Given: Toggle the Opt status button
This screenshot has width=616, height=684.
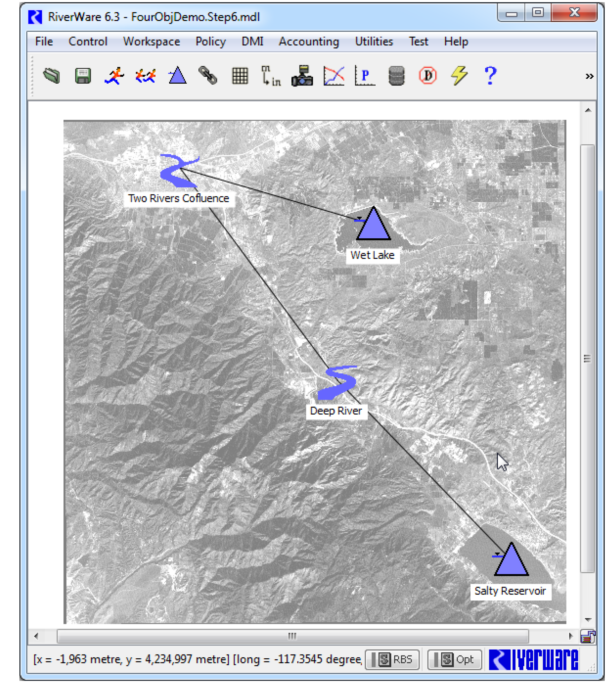Looking at the screenshot, I should point(454,659).
